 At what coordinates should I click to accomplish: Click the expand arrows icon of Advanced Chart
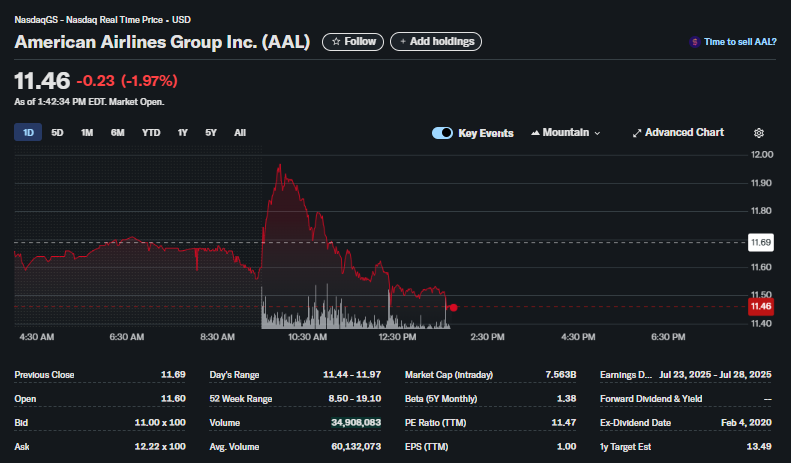coord(637,133)
